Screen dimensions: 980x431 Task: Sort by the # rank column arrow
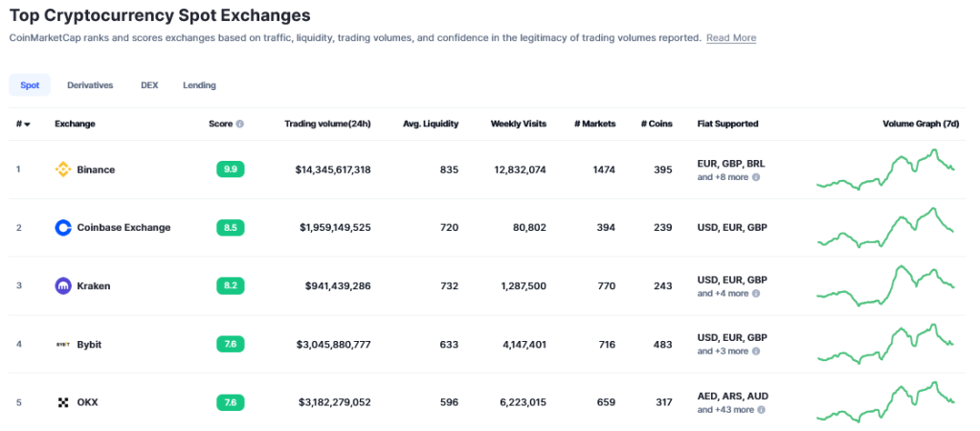coord(27,125)
